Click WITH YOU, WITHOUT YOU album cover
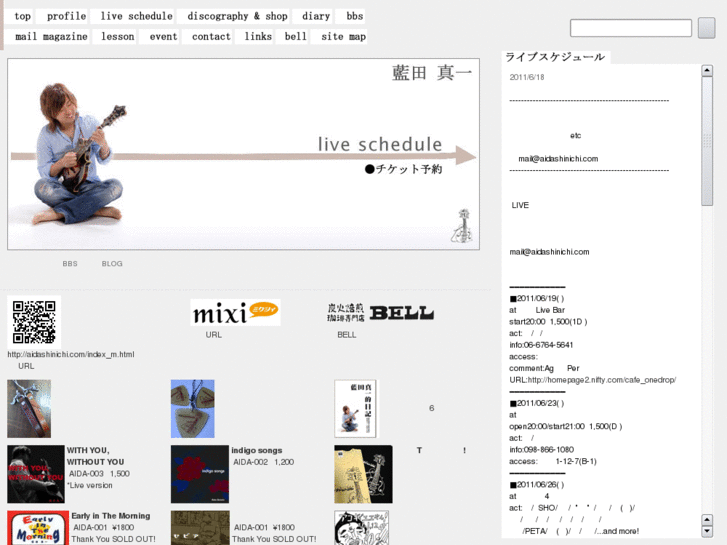727x545 pixels. pyautogui.click(x=36, y=474)
